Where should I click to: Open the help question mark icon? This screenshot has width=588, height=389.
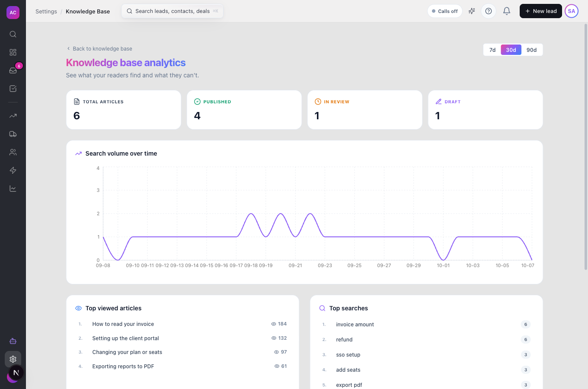pos(489,11)
